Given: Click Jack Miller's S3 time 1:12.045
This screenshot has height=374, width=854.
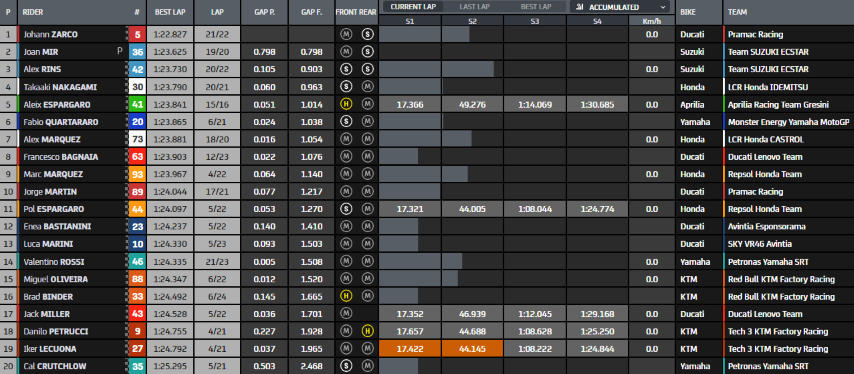Looking at the screenshot, I should point(535,314).
